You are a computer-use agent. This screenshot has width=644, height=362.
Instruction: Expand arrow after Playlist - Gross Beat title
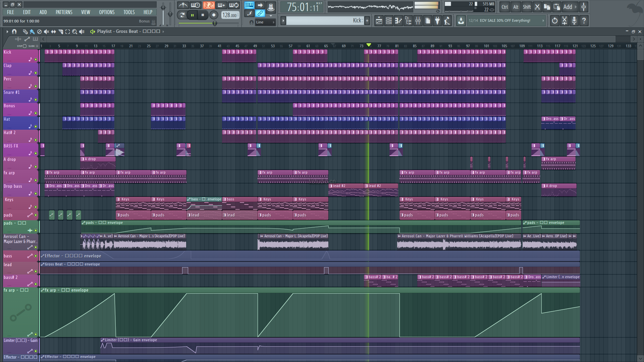(163, 32)
